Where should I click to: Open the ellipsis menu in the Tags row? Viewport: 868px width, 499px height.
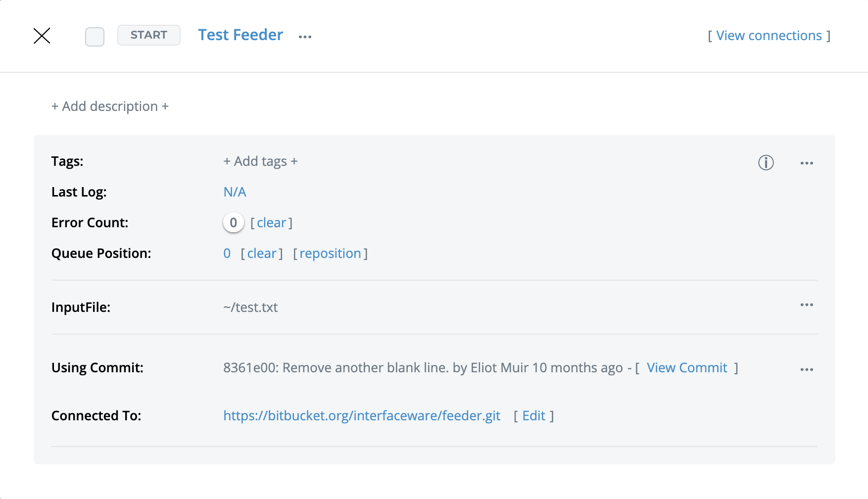(807, 163)
